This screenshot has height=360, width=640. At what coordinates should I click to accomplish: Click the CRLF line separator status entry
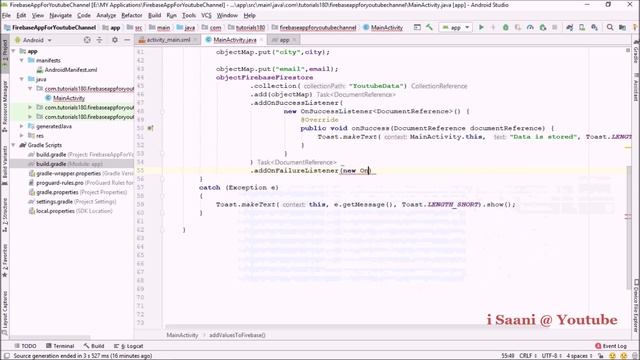pos(528,356)
